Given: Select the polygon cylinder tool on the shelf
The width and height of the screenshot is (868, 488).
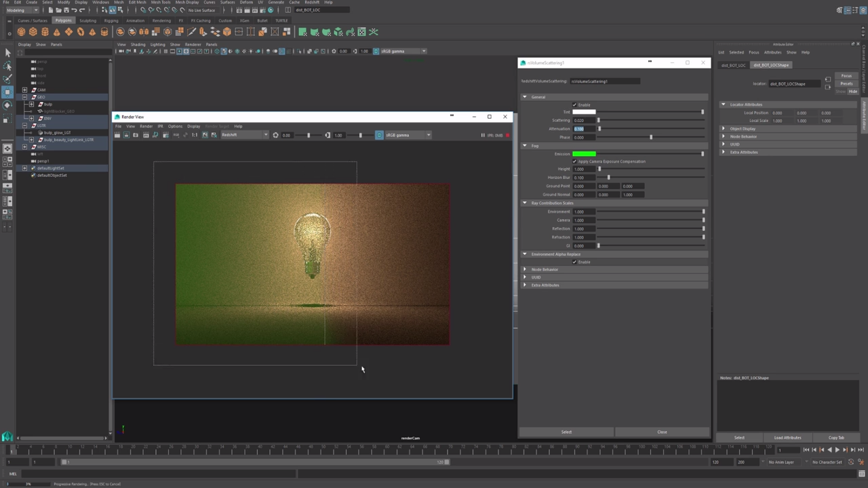Looking at the screenshot, I should 45,33.
